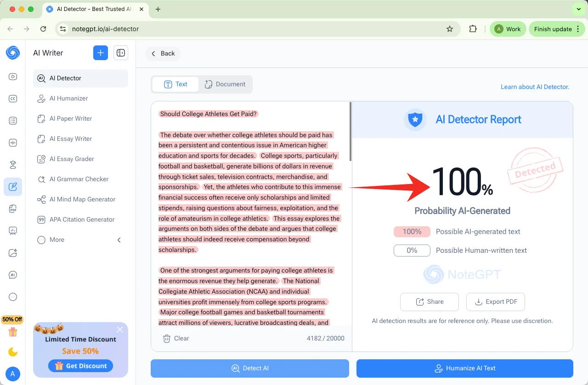
Task: Click the NoteGPT logo icon
Action: click(13, 53)
